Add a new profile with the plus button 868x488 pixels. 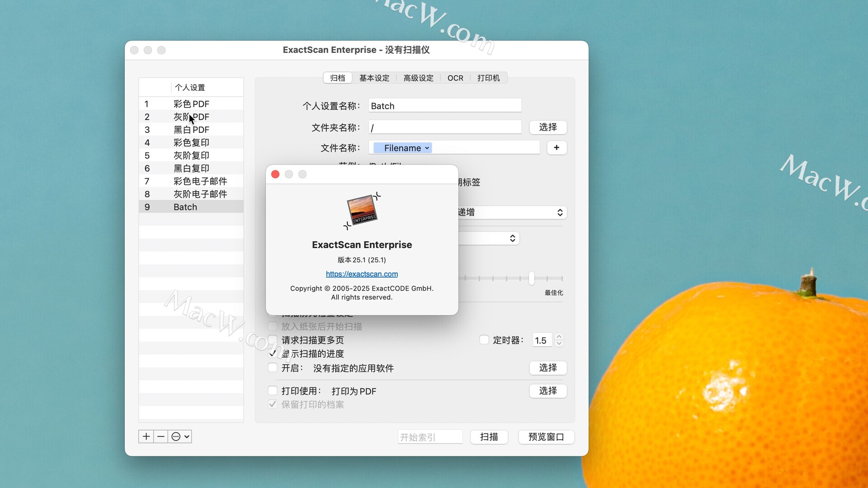tap(146, 436)
